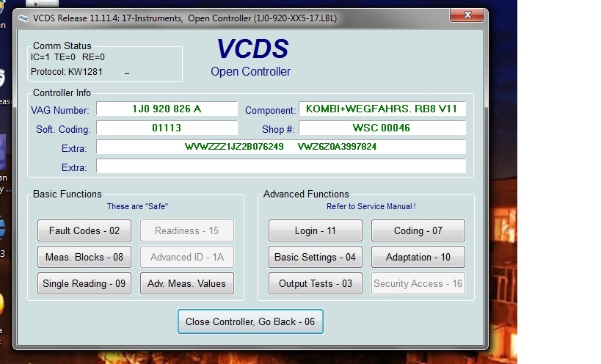Screen dimensions: 601x364
Task: Click the 'Refer to Service Manual!' note
Action: point(371,206)
